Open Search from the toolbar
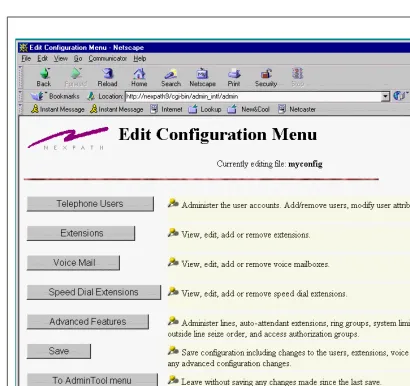The image size is (410, 386). tap(171, 77)
